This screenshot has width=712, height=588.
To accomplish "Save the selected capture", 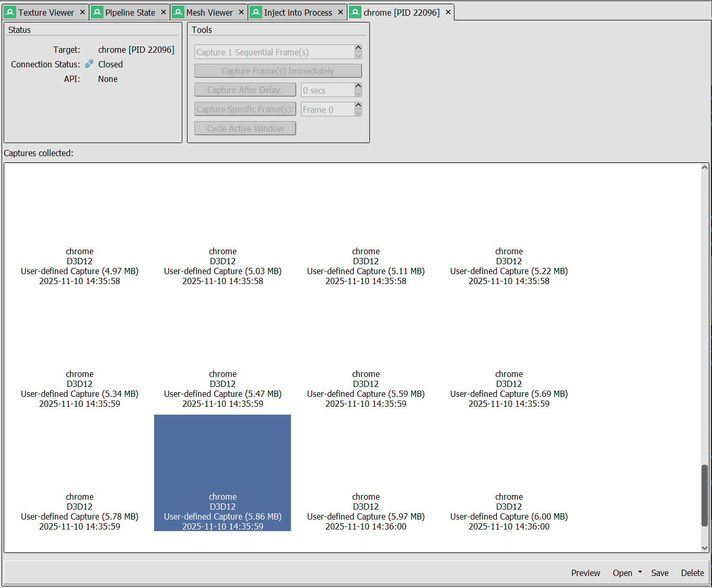I will [x=660, y=573].
